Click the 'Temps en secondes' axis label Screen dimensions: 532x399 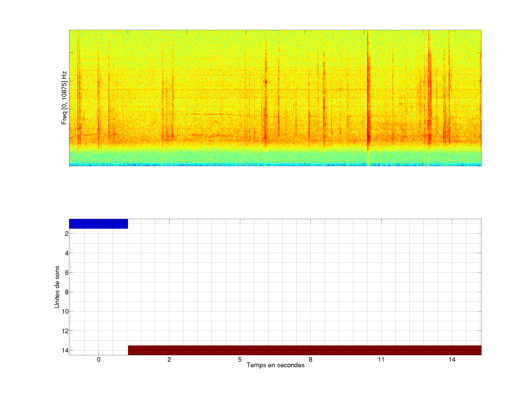(x=275, y=365)
